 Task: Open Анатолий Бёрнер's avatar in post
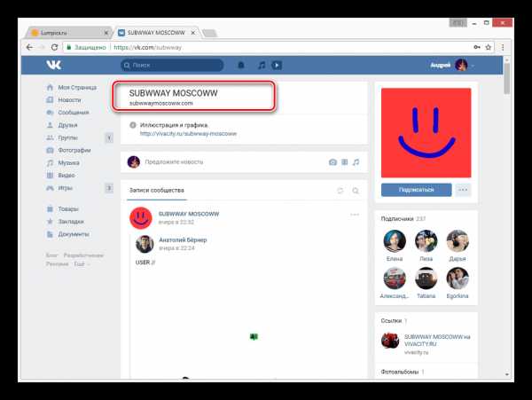(x=145, y=244)
